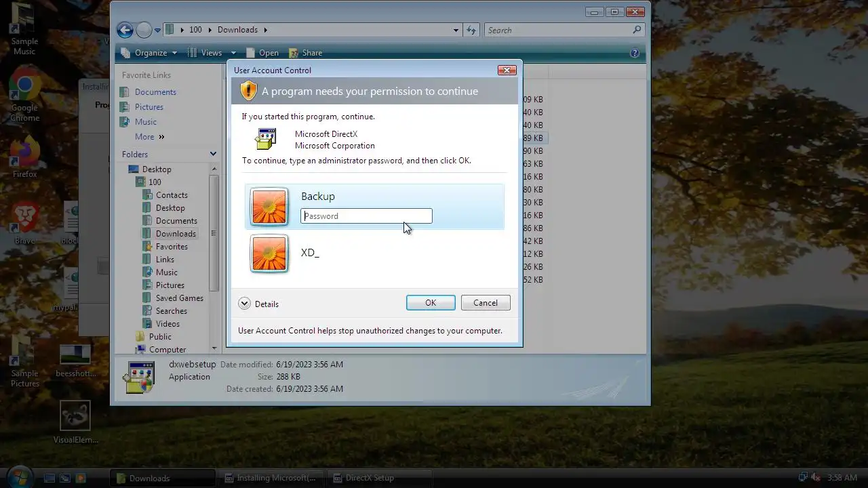Switch to Installing Microsoft taskbar button
Viewport: 868px width, 488px height.
coord(271,478)
